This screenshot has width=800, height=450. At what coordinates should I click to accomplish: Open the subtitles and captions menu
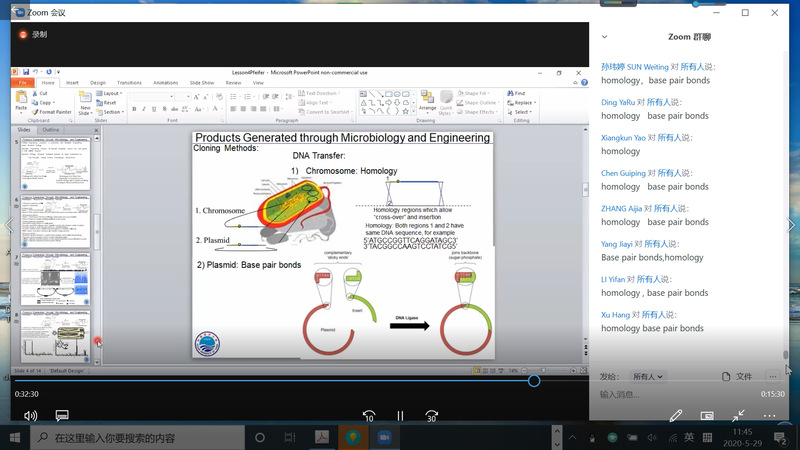click(62, 416)
